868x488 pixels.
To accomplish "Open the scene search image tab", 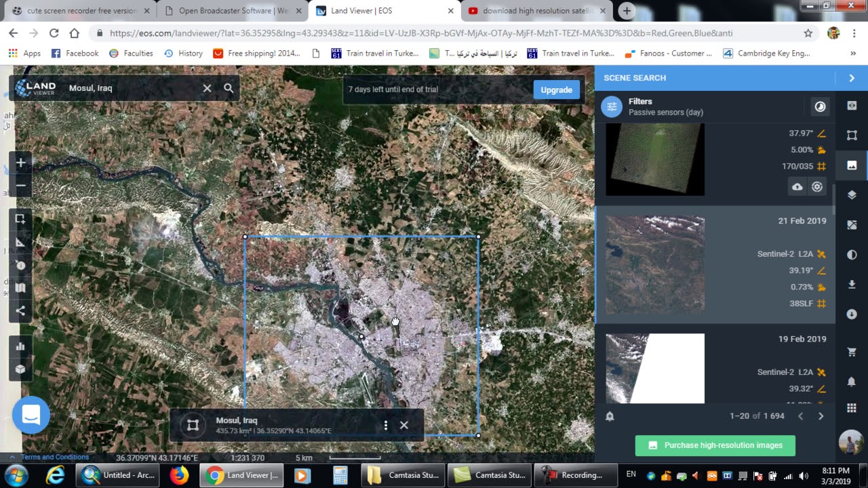I will [852, 165].
